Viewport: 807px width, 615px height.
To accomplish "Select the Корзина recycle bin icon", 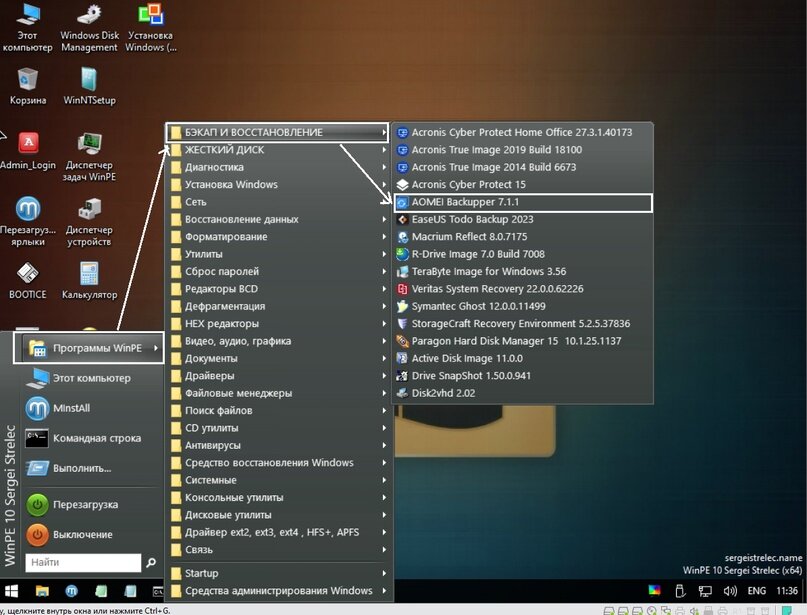I will pos(28,86).
